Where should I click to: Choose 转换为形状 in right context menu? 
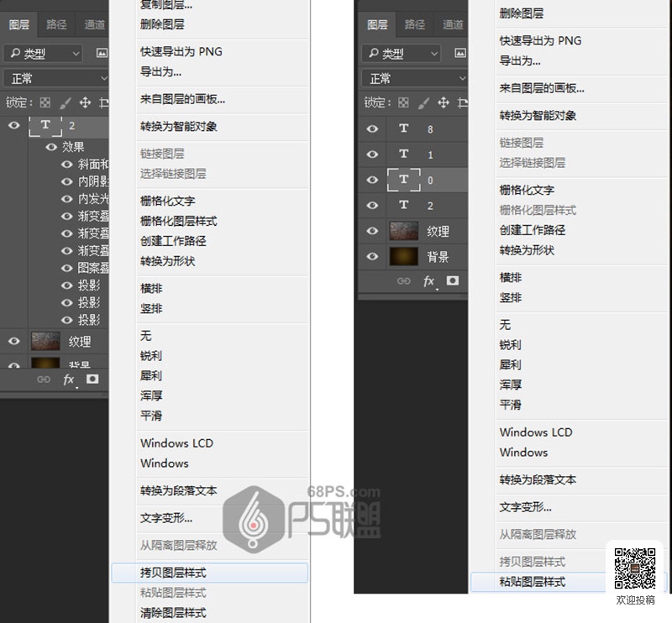pos(527,250)
